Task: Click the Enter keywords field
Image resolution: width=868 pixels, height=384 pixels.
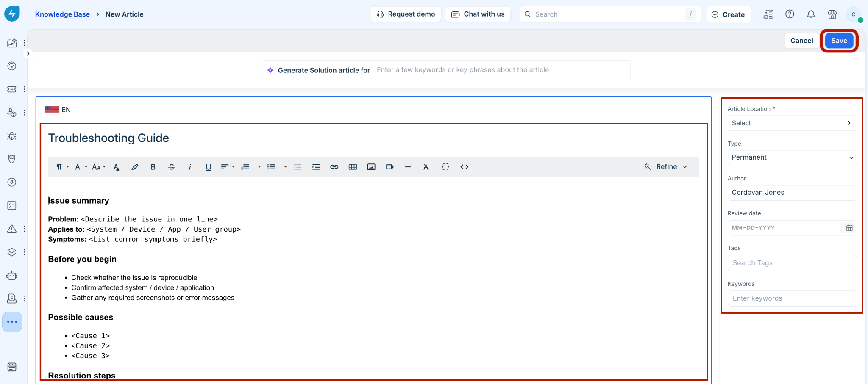Action: pyautogui.click(x=792, y=298)
